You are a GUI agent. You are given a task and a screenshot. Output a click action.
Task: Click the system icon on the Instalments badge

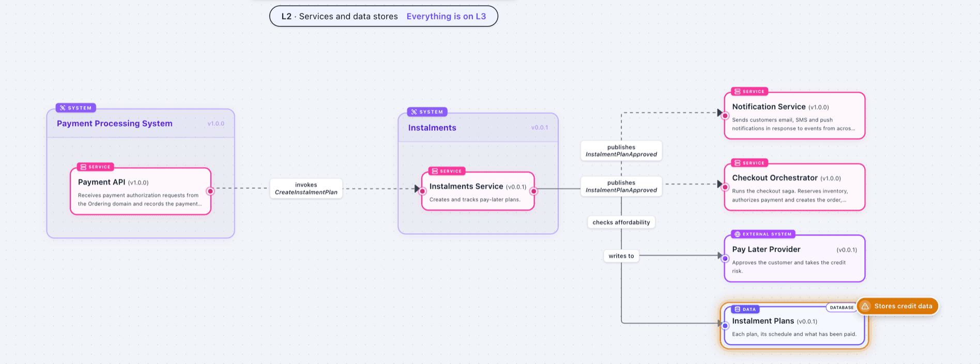pos(414,112)
